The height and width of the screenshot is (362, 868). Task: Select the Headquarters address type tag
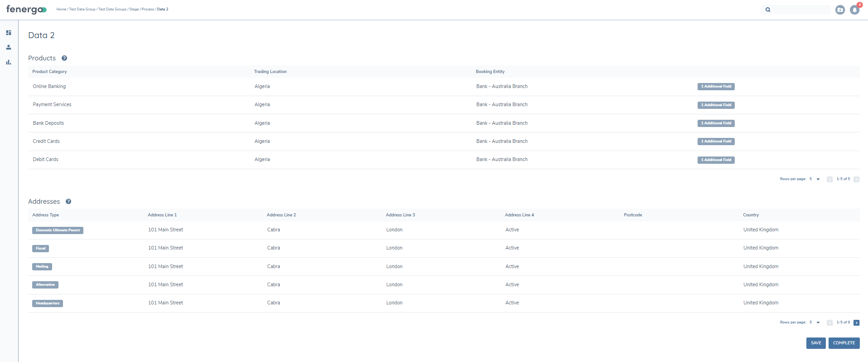coord(48,303)
